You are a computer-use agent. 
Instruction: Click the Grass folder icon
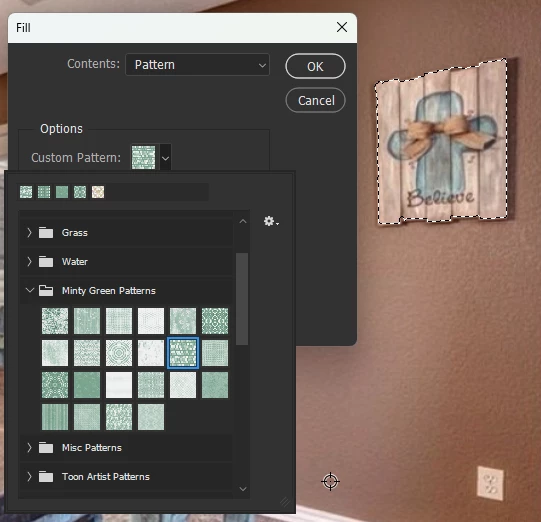coord(46,233)
